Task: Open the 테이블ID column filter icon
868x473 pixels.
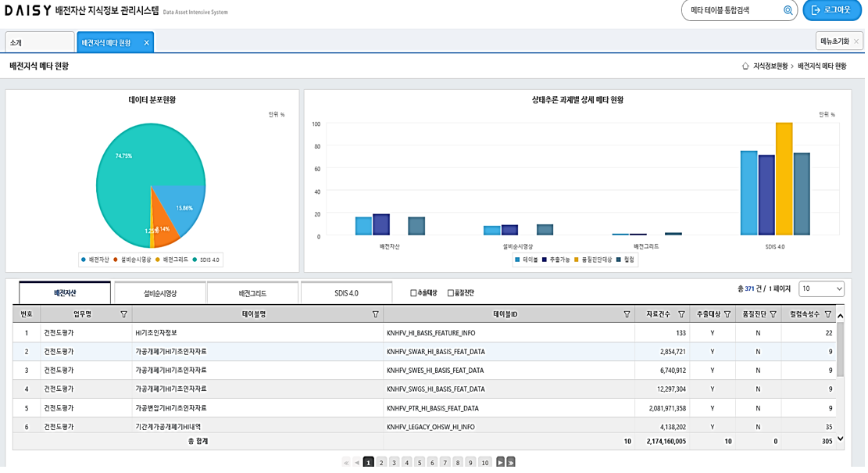Action: click(x=627, y=314)
